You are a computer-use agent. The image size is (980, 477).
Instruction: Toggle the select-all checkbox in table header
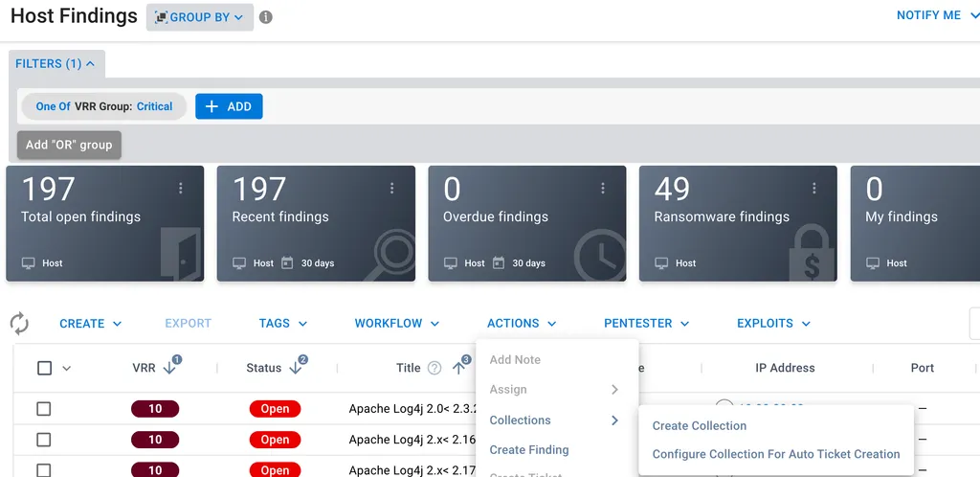[44, 368]
